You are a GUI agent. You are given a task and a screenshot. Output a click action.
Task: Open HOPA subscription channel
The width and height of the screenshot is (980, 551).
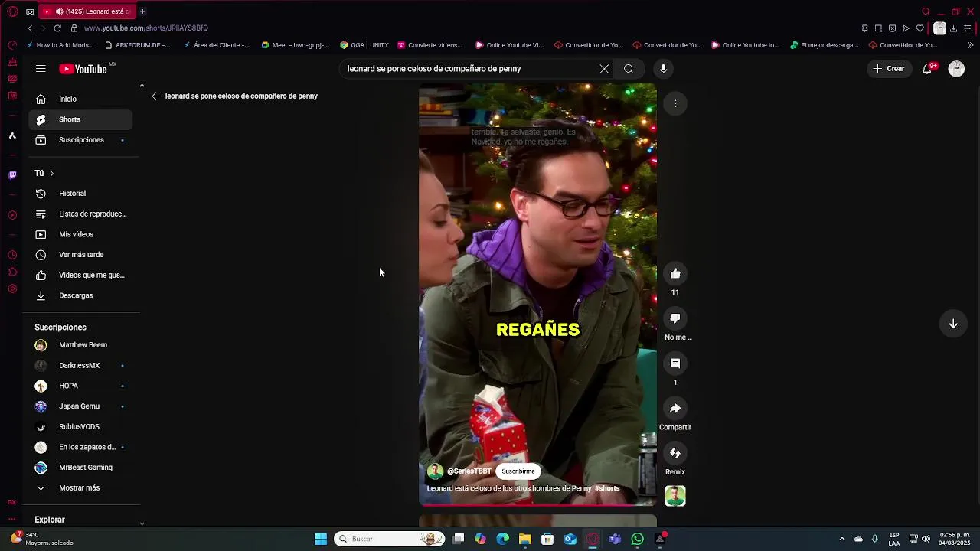point(80,386)
